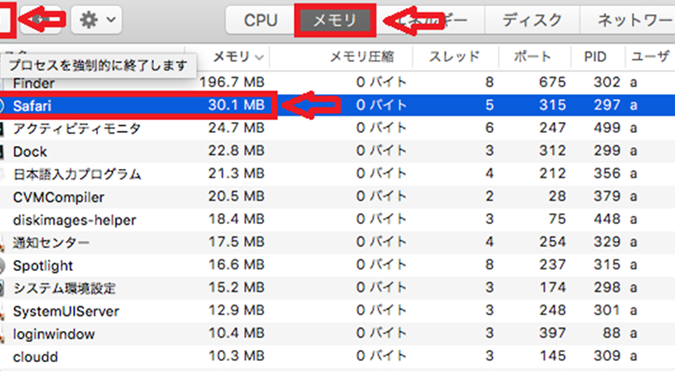Screen dimensions: 675x371
Task: Select the loginwindow process
Action: pyautogui.click(x=54, y=334)
